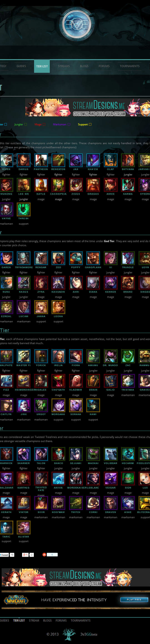Enable the Mage filter checkbox

click(x=44, y=124)
